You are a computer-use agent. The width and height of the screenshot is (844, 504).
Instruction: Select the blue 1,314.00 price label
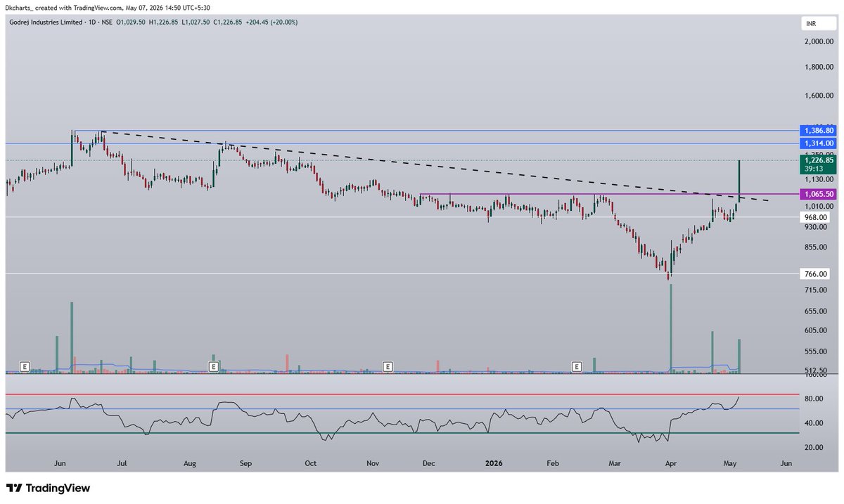[x=818, y=143]
